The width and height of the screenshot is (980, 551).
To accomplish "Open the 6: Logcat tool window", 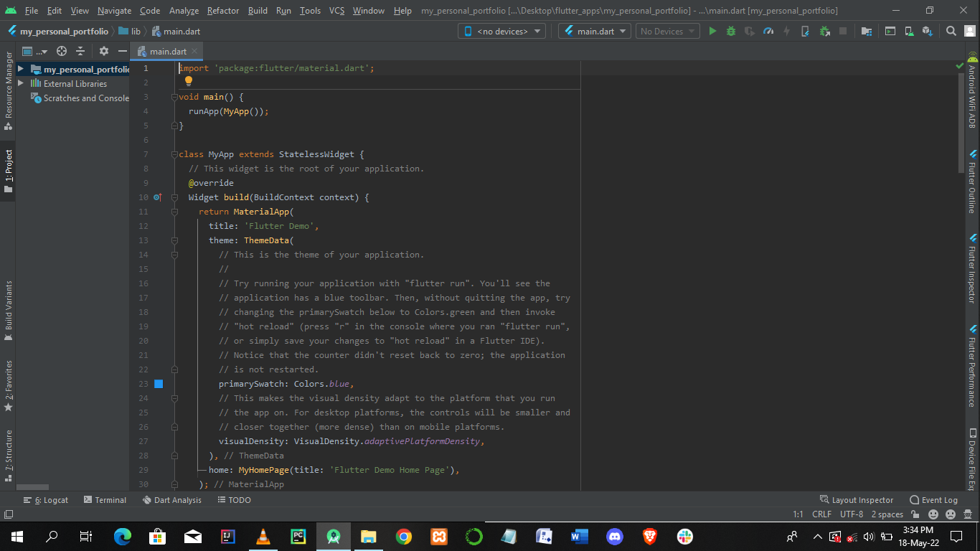I will tap(46, 500).
